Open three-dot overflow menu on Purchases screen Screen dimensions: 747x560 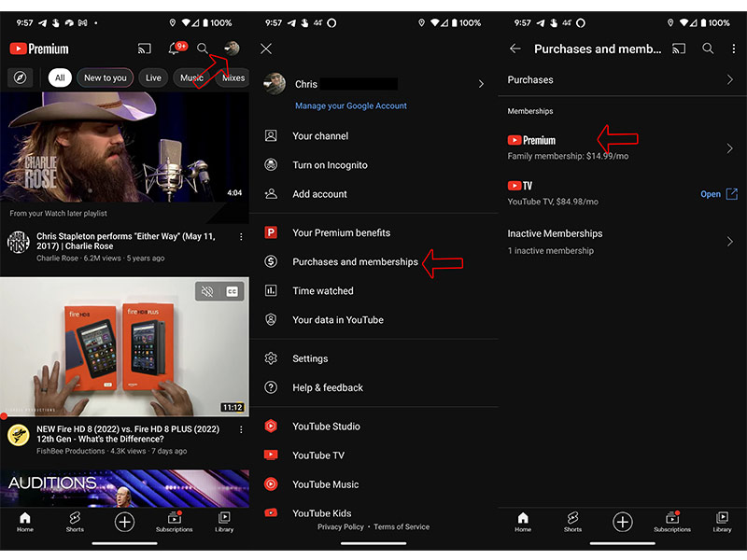734,49
